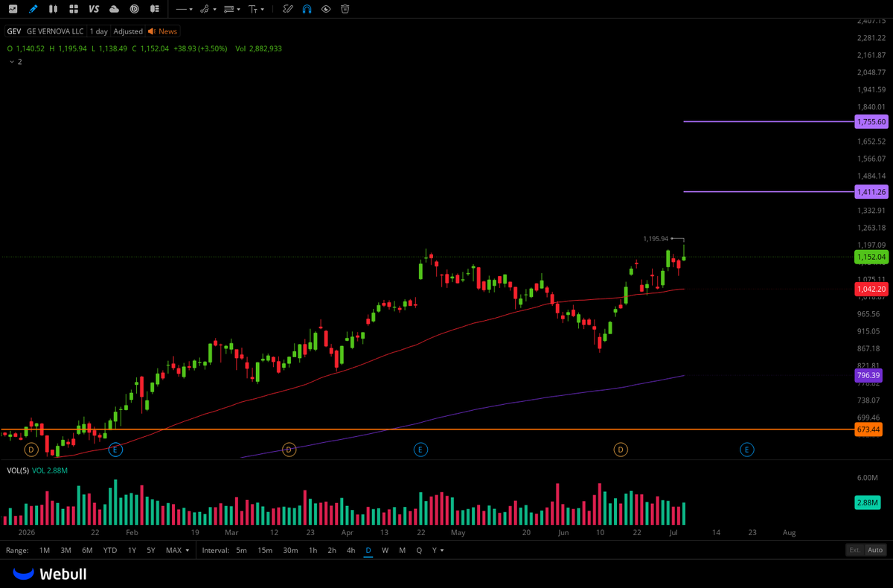Switch interval to quarterly Q
The image size is (893, 588).
[419, 550]
